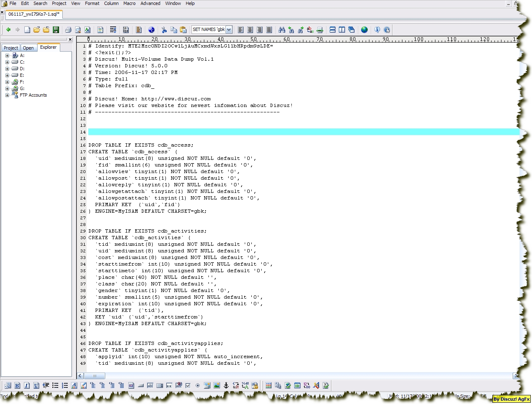The image size is (532, 404).
Task: Save file with the green floppy icon
Action: tap(56, 30)
